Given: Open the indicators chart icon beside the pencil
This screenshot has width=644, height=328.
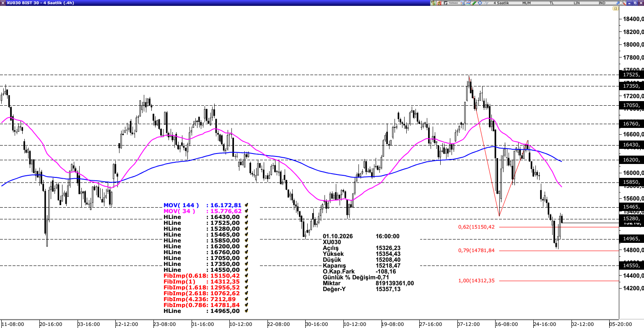Looking at the screenshot, I should [x=468, y=3].
